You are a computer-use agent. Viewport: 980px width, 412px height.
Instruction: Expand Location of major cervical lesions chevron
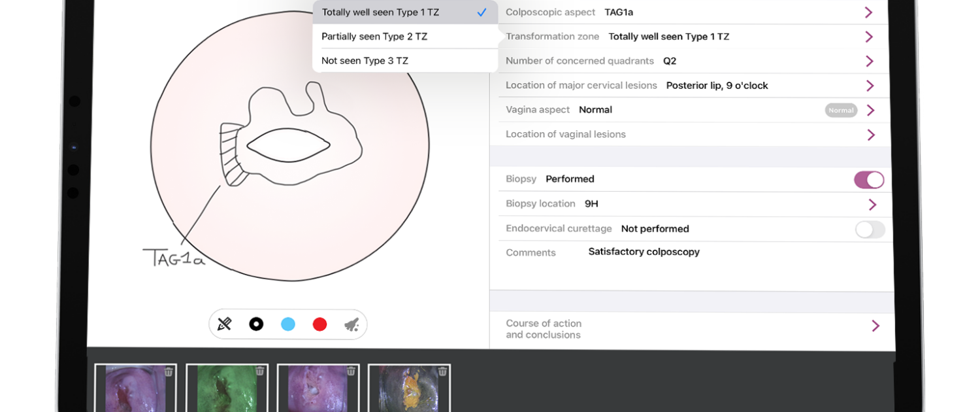(870, 86)
